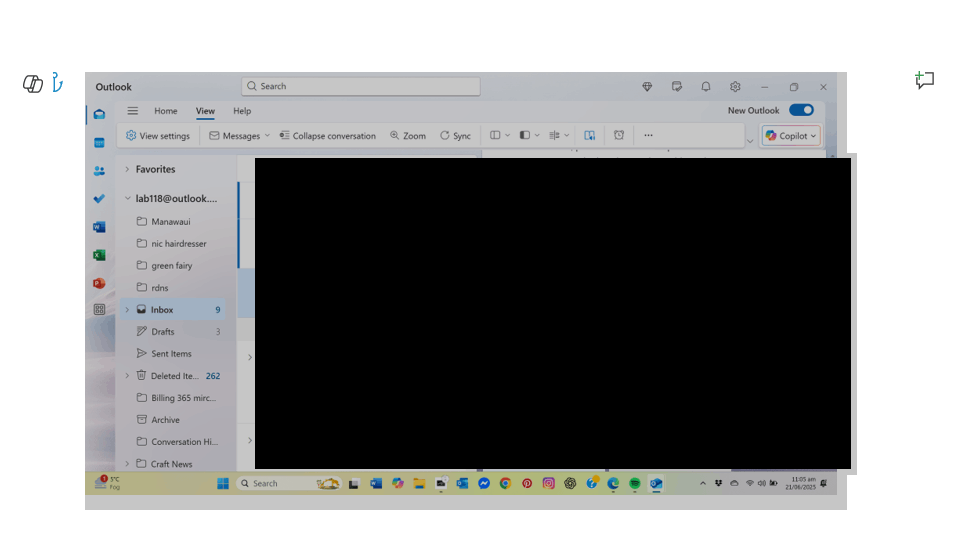Click the alarm clock reminders icon
This screenshot has width=954, height=554.
click(x=619, y=135)
